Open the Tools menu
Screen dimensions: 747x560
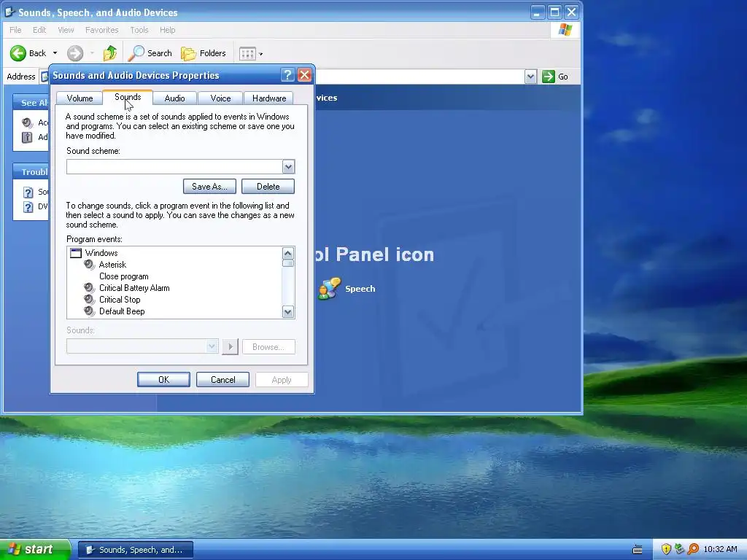tap(139, 30)
